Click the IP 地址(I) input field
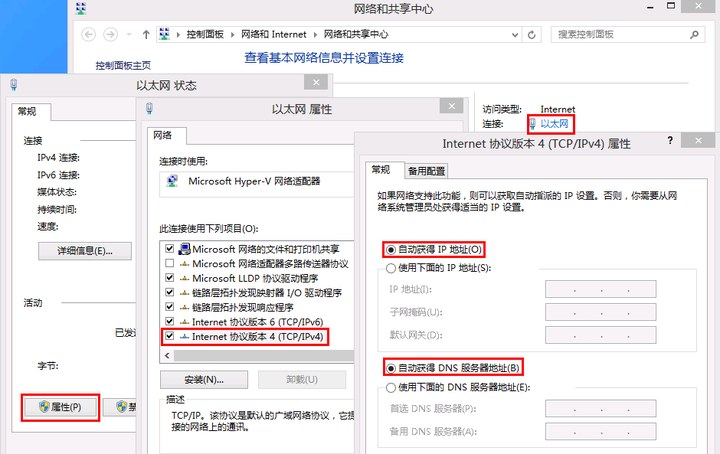This screenshot has height=454, width=720. [601, 289]
